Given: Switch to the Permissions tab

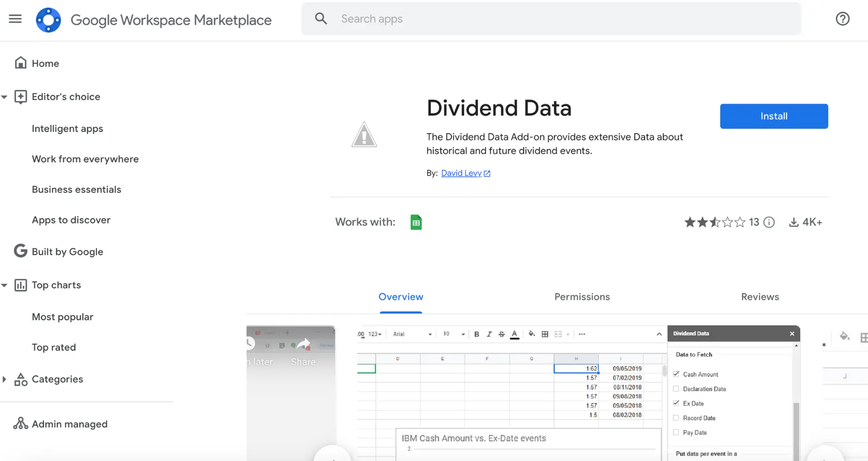Looking at the screenshot, I should tap(582, 297).
